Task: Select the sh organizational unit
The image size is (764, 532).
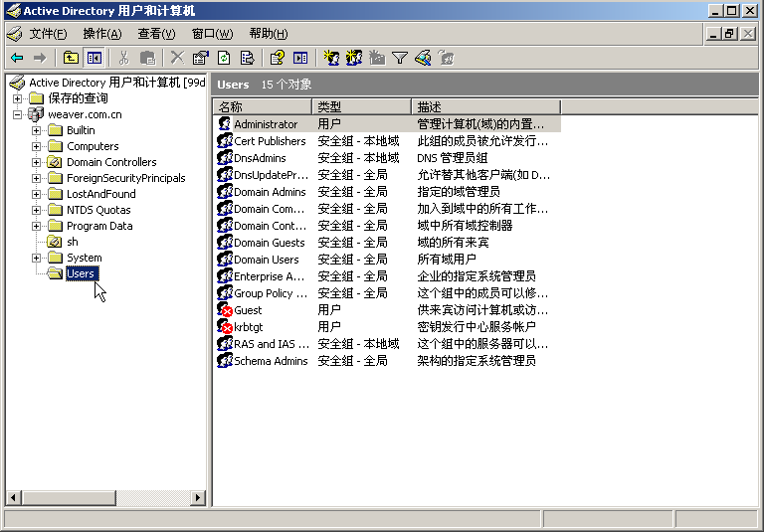Action: point(73,242)
